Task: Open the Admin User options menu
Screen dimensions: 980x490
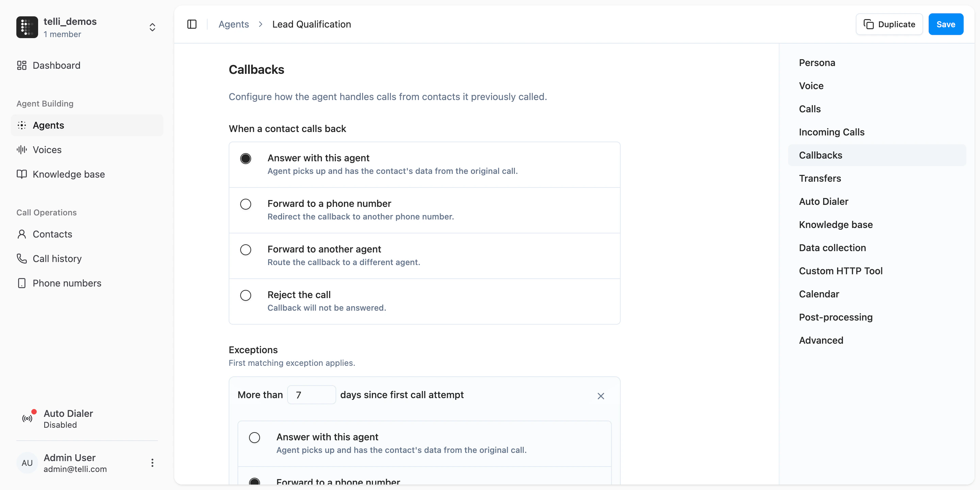Action: (152, 463)
